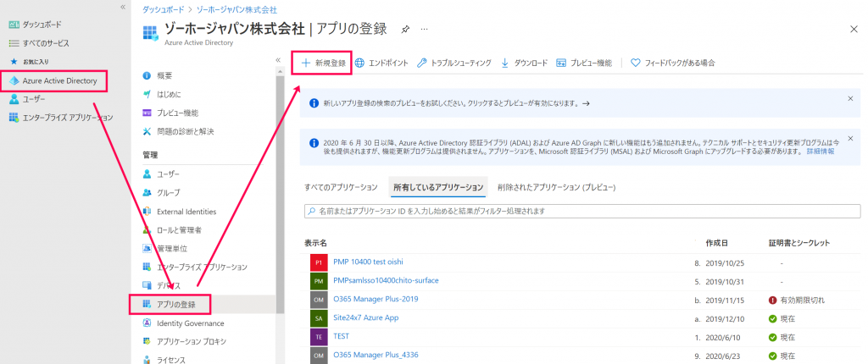Click the 有効期限切れ expired status
This screenshot has height=364, width=868.
[x=797, y=300]
